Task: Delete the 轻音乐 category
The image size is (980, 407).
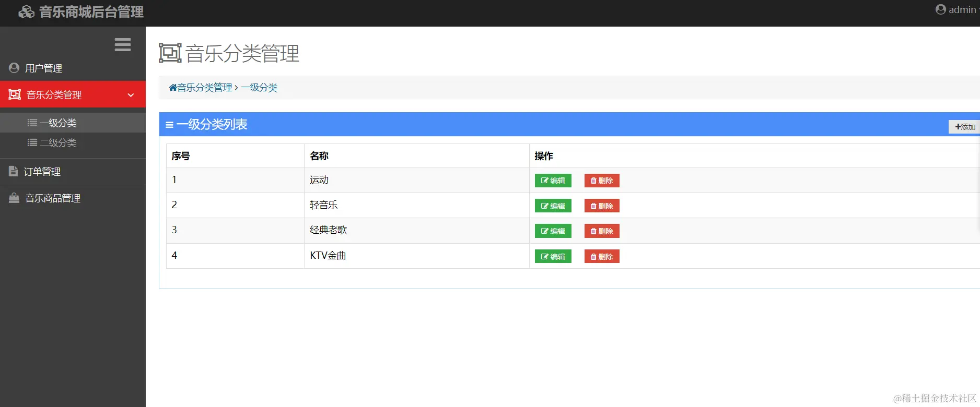Action: tap(602, 206)
